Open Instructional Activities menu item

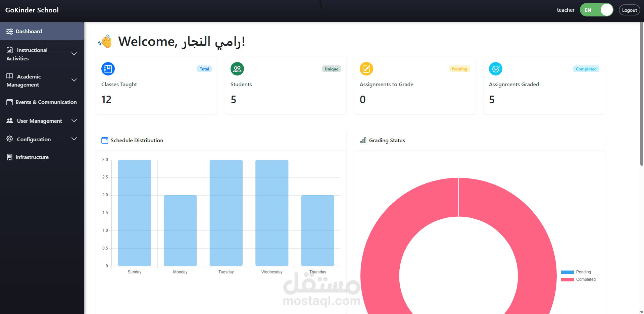(x=42, y=54)
